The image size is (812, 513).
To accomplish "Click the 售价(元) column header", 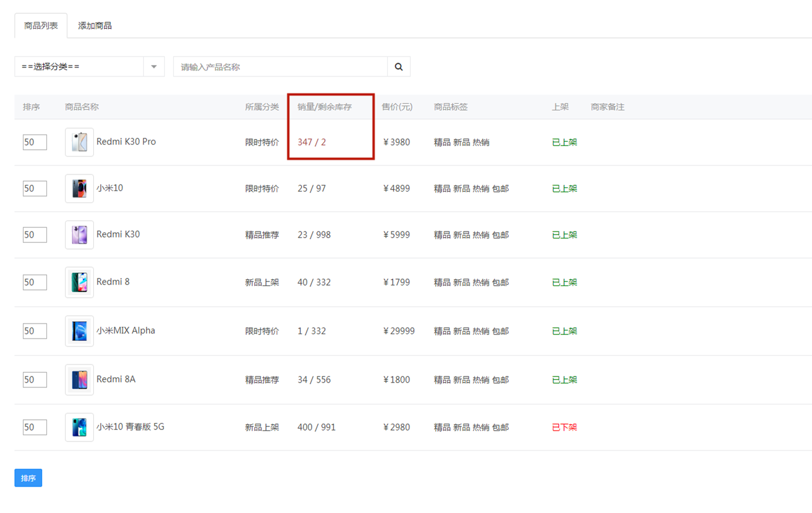I will coord(397,107).
